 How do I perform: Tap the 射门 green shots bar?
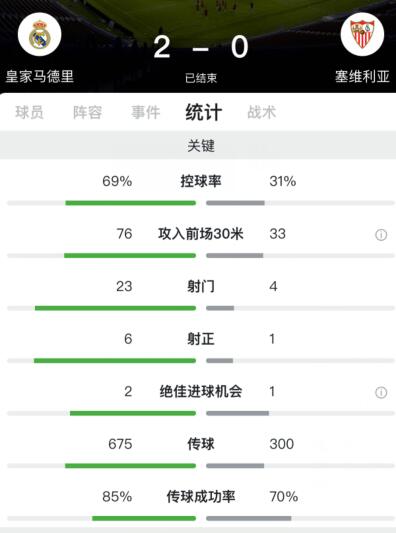coord(115,308)
